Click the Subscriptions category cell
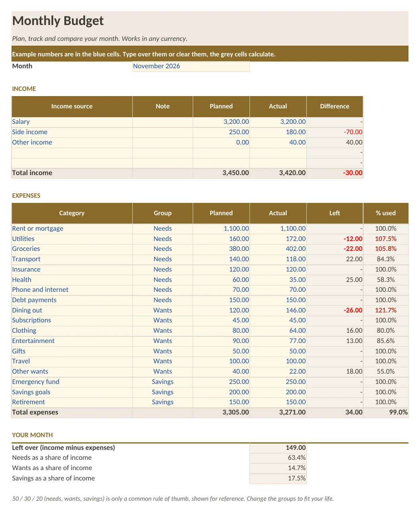This screenshot has height=513, width=420. pos(72,320)
